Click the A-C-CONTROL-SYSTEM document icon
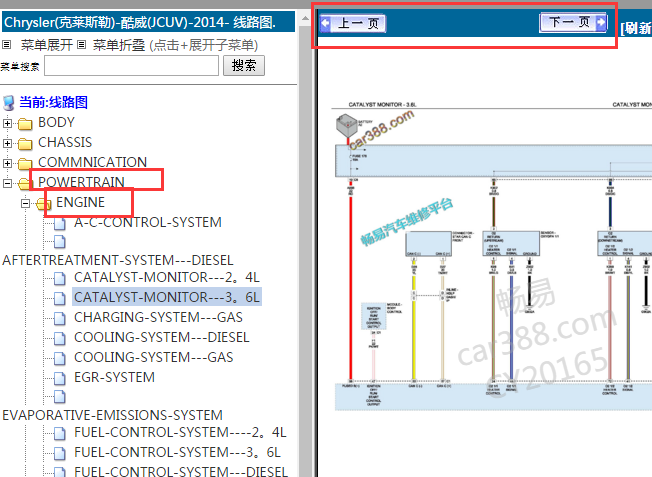This screenshot has width=652, height=477. (59, 224)
